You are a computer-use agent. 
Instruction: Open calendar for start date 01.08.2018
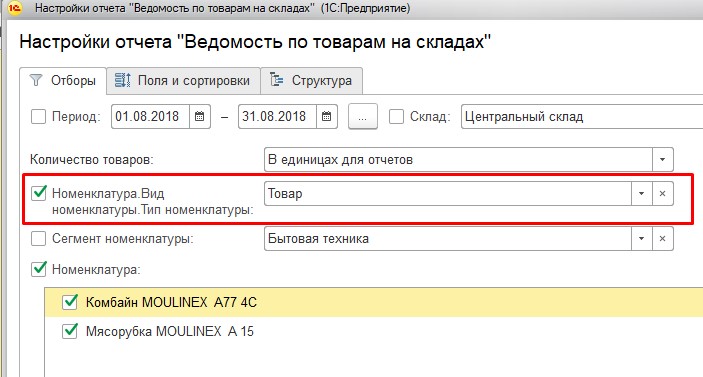click(x=200, y=117)
